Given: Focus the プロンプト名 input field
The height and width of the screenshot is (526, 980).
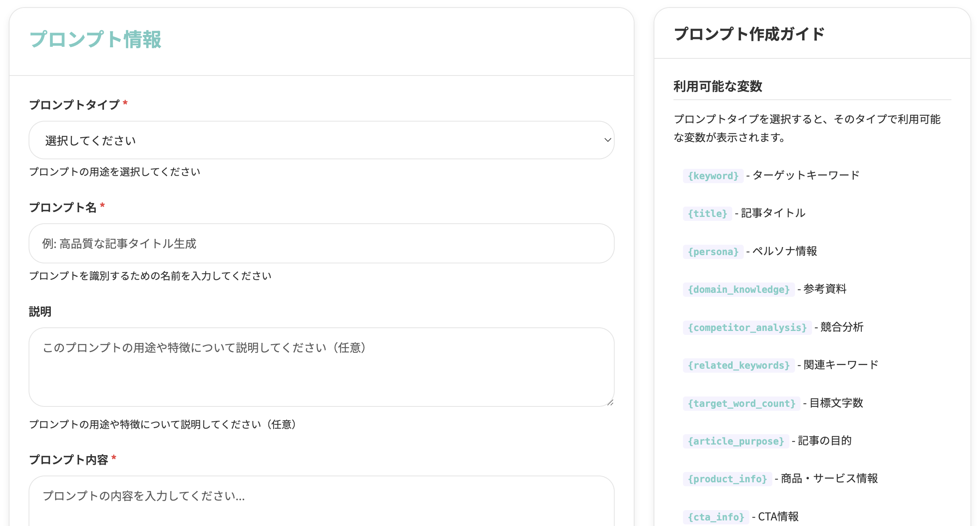Looking at the screenshot, I should click(x=321, y=243).
